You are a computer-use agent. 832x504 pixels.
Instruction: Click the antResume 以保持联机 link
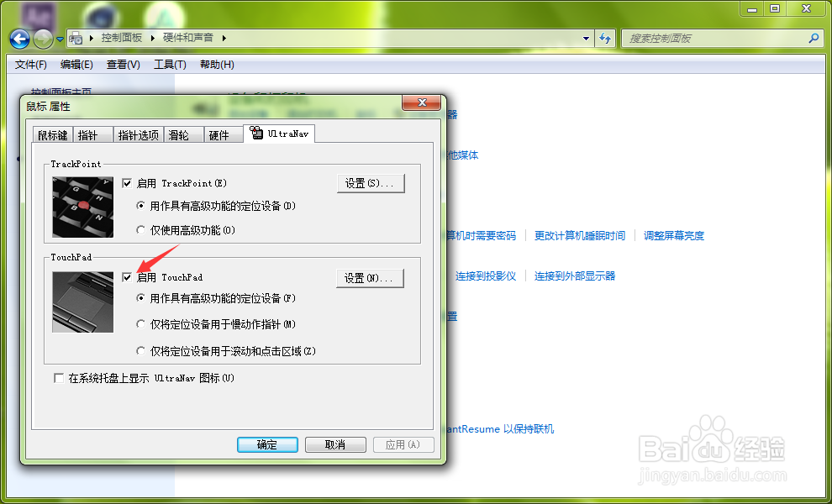coord(500,428)
